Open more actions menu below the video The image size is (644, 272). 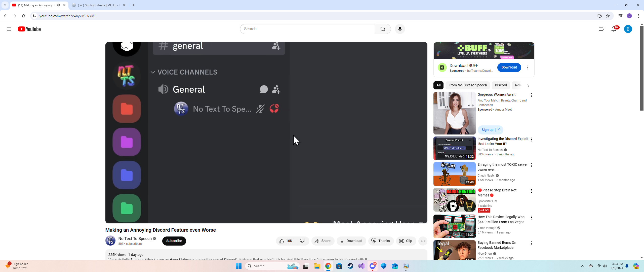(x=423, y=241)
